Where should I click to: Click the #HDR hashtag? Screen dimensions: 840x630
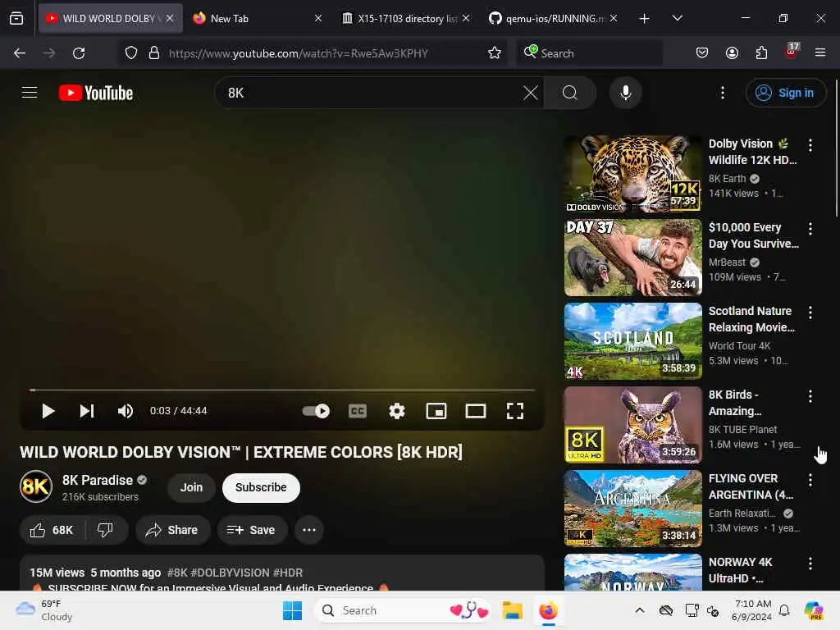pos(288,573)
